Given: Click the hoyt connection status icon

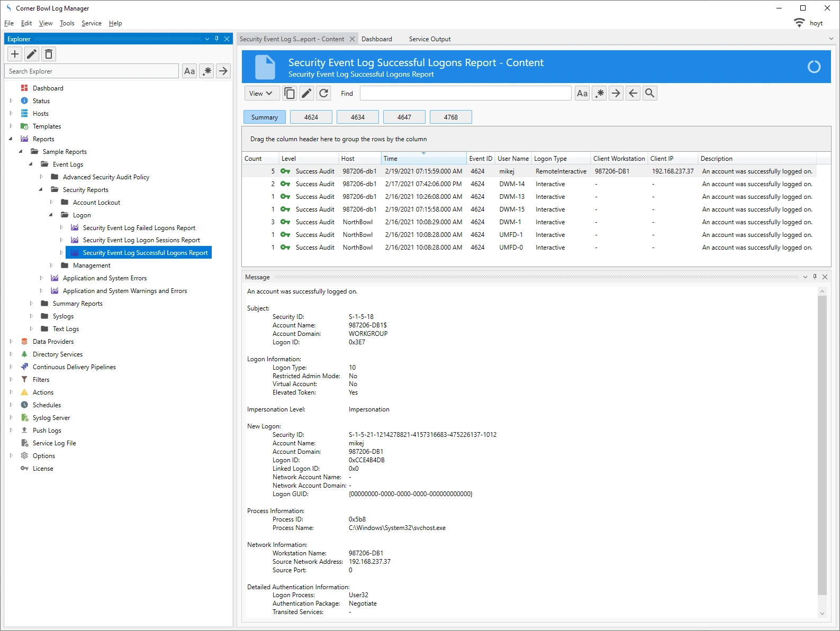Looking at the screenshot, I should click(x=799, y=23).
